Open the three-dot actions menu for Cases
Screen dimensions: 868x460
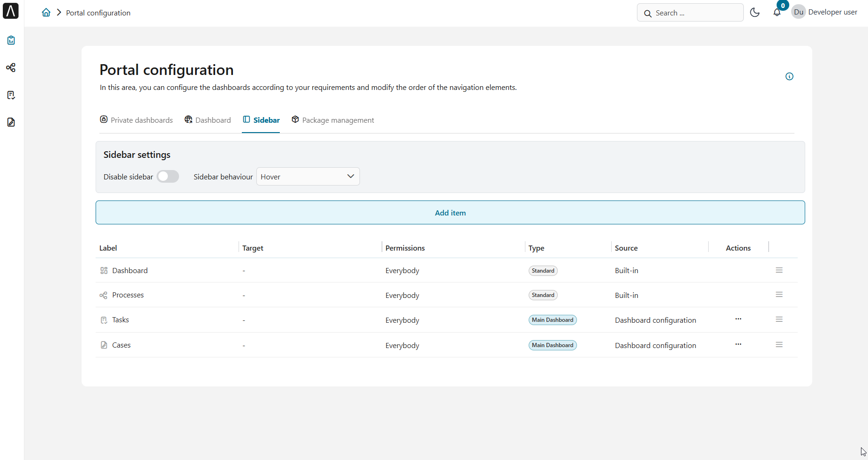(x=738, y=344)
